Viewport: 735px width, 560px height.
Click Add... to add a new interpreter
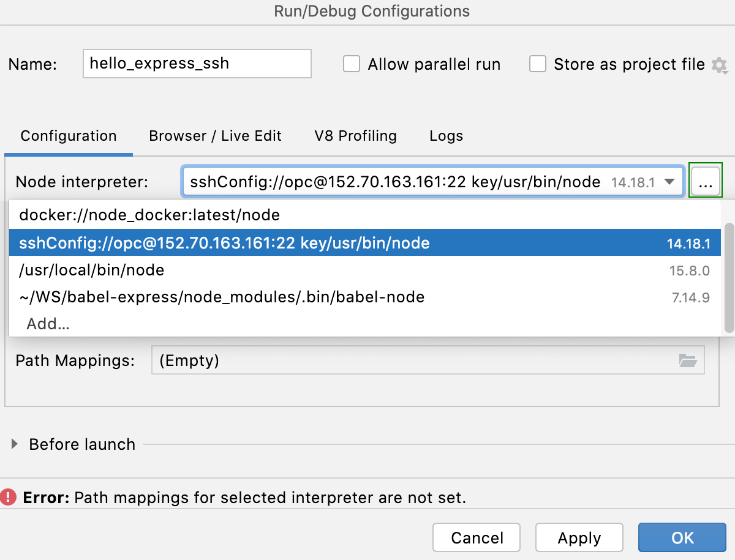(47, 324)
